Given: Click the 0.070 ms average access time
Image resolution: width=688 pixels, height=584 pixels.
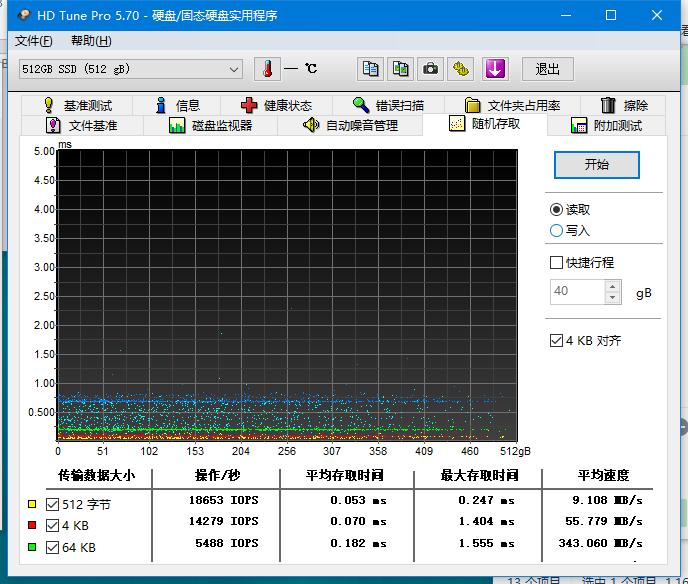Looking at the screenshot, I should [358, 521].
